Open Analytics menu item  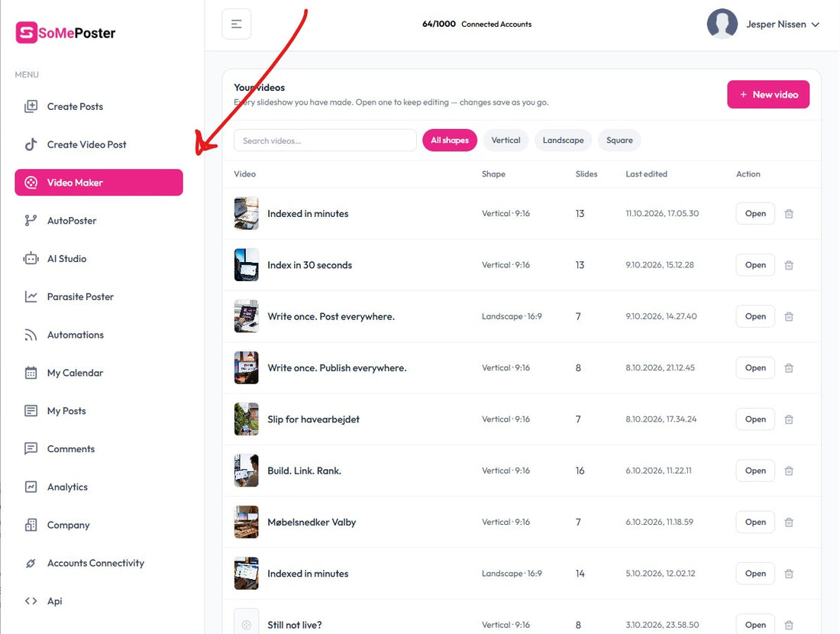coord(99,487)
